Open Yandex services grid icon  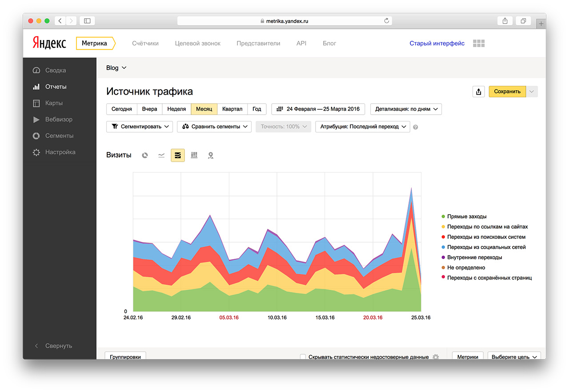tap(479, 44)
